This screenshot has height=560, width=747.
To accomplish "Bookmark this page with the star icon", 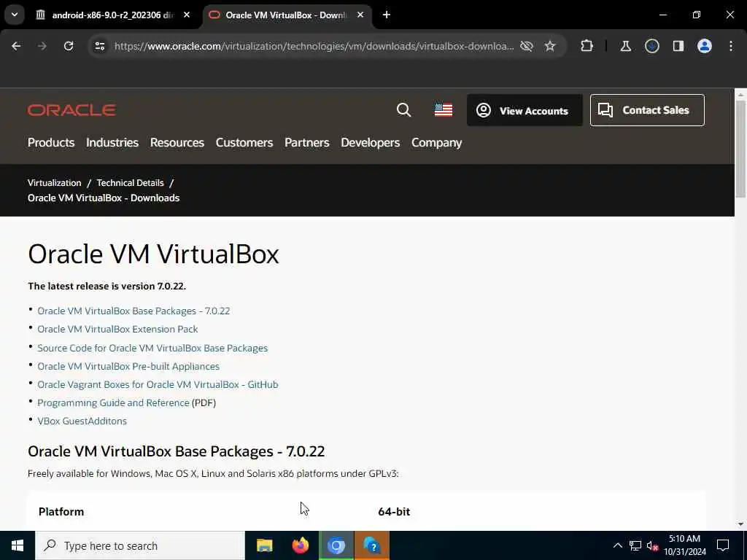I will pos(550,46).
